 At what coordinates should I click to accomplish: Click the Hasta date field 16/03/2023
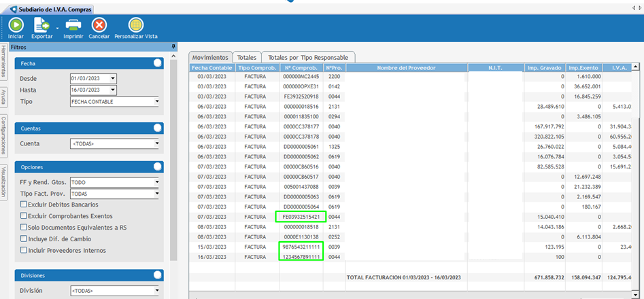pos(90,90)
